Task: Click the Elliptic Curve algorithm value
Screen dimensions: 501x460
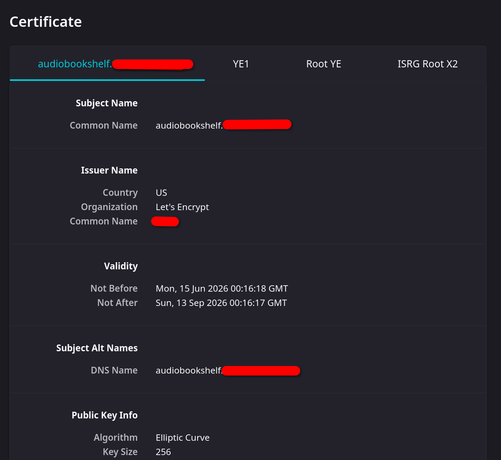Action: (182, 438)
